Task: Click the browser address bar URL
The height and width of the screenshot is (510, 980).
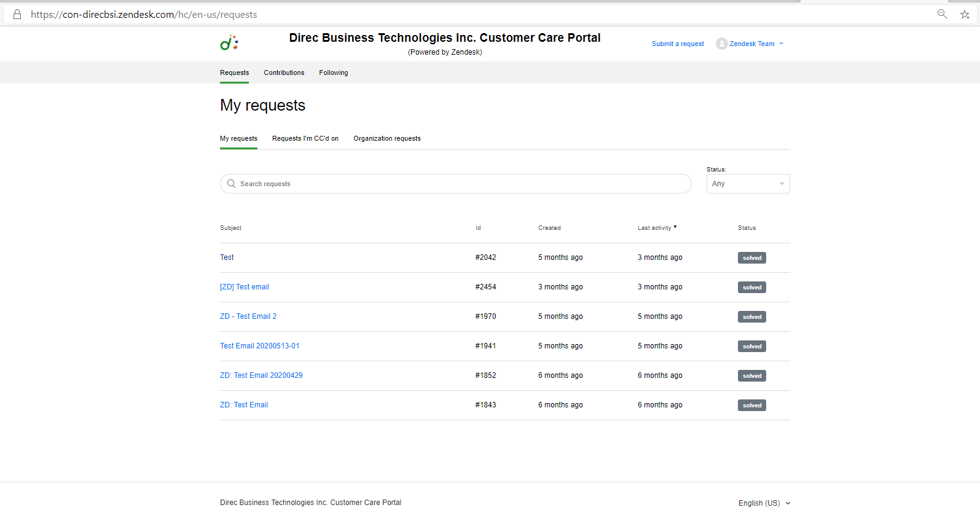Action: [144, 14]
